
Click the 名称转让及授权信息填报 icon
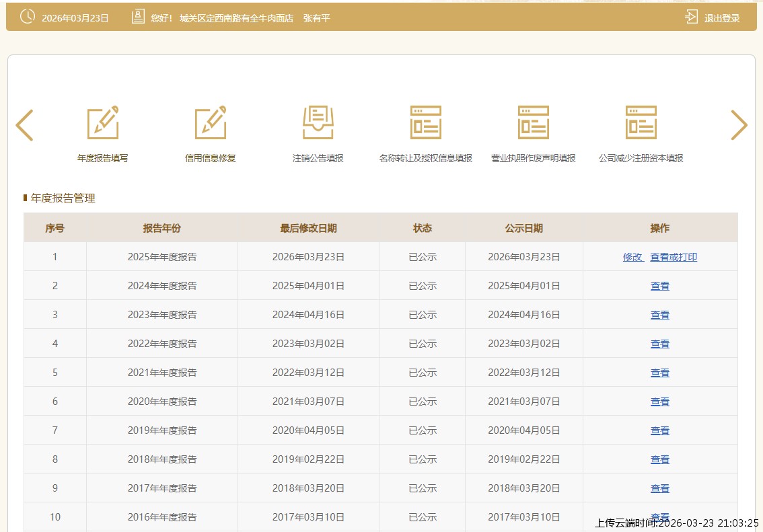click(x=425, y=122)
